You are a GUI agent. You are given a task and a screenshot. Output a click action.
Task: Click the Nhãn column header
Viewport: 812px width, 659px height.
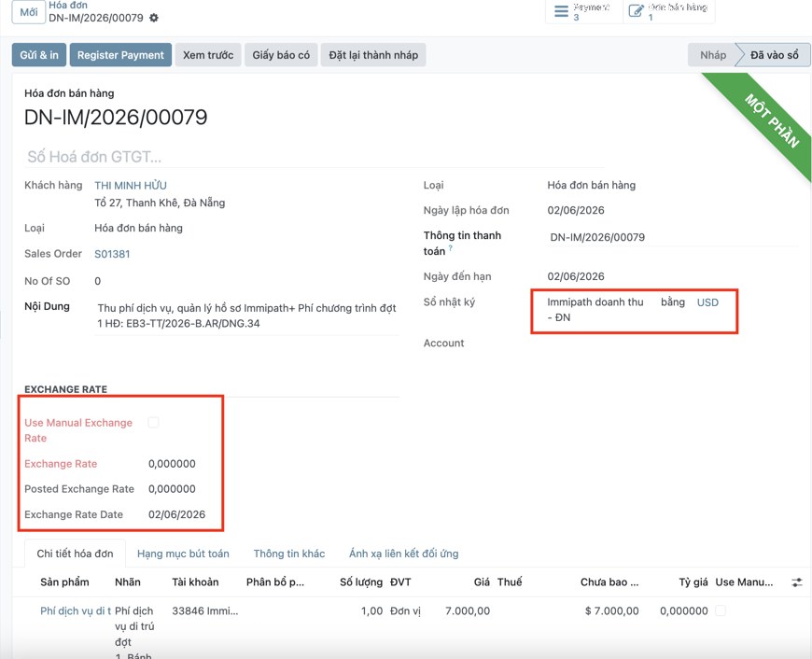[127, 582]
